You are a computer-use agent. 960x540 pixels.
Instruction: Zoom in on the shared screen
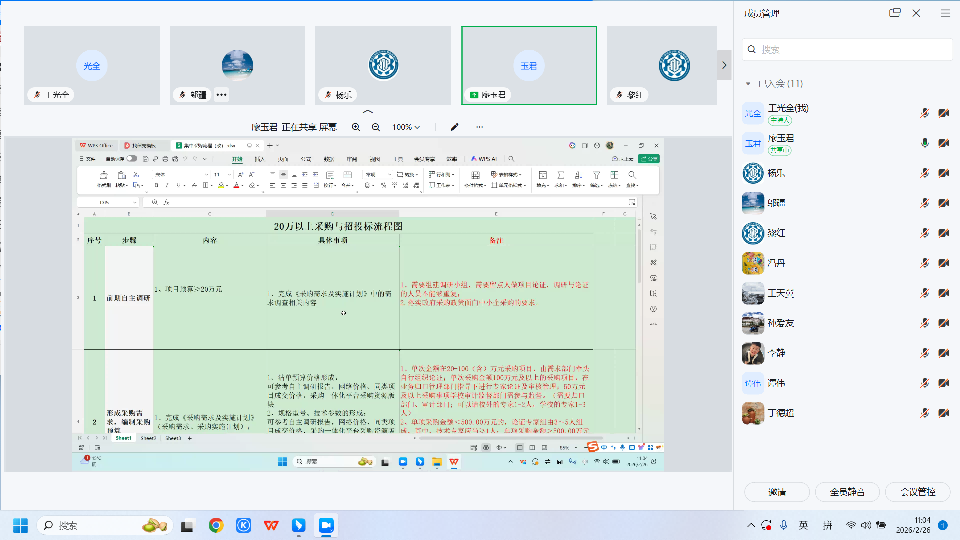(x=356, y=127)
